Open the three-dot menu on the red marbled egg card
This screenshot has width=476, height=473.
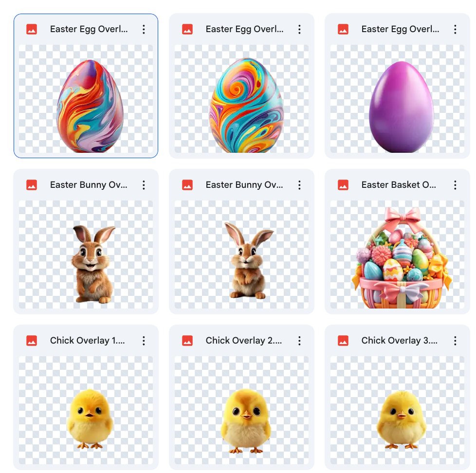point(144,29)
